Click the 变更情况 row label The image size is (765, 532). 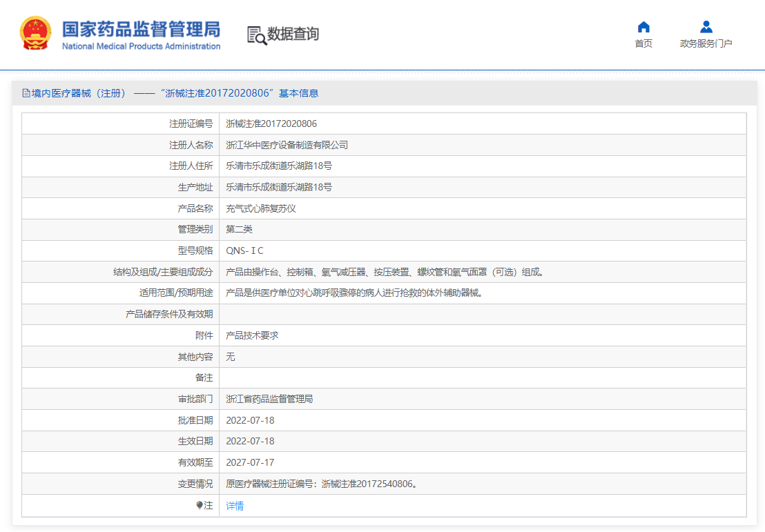(195, 484)
